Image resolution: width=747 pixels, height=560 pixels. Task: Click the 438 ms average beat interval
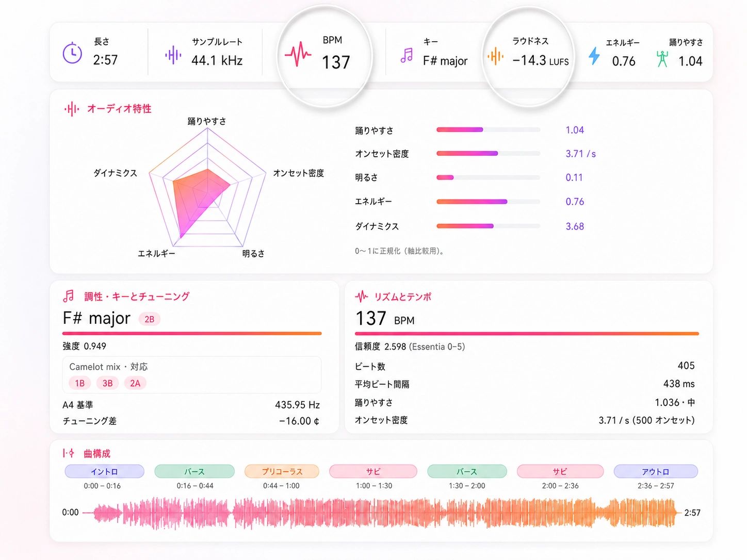click(679, 384)
